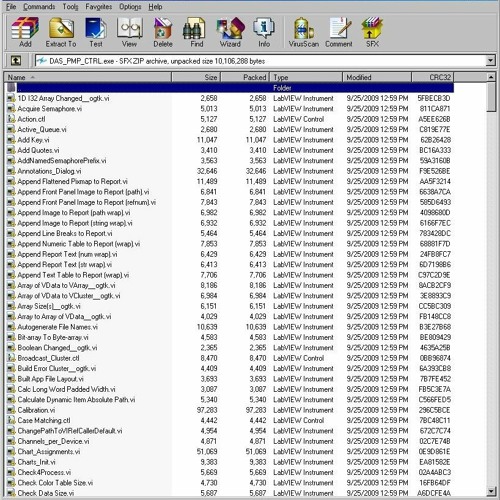Viewport: 500px width, 500px height.
Task: Select file ChangePathToVIRefCallerDefault.vi
Action: coord(70,431)
